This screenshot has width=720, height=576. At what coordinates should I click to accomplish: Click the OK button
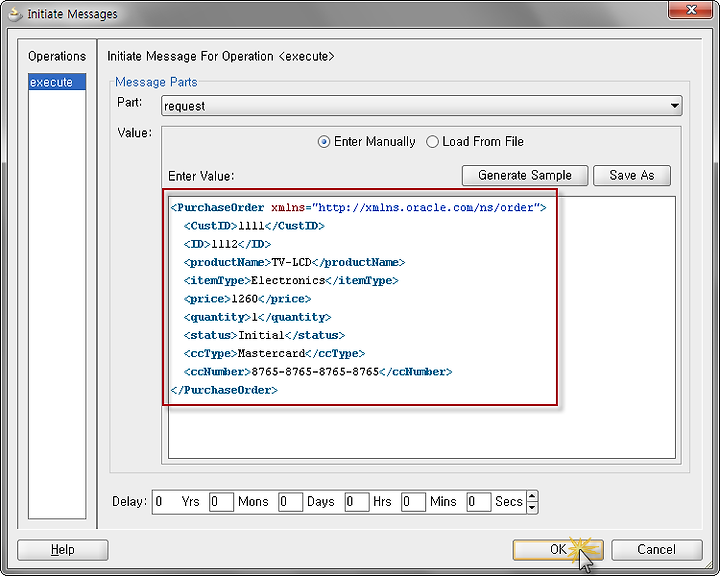coord(558,550)
